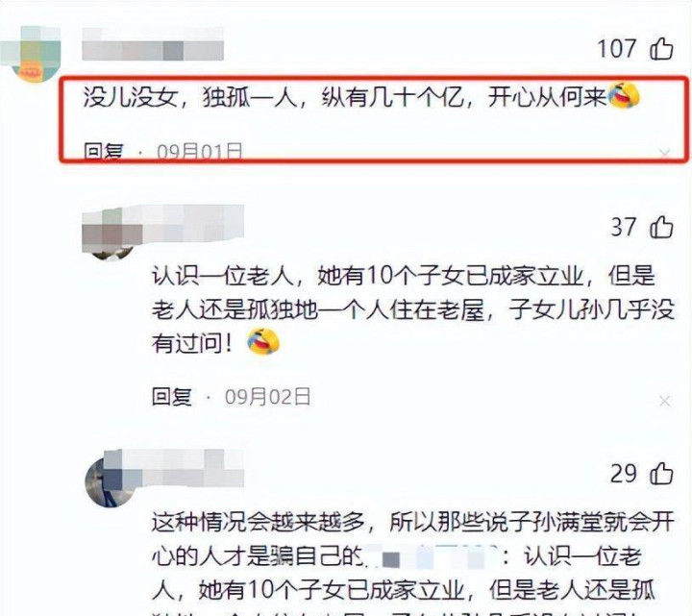Open first commenter's blurred username
The width and height of the screenshot is (692, 616).
153,44
